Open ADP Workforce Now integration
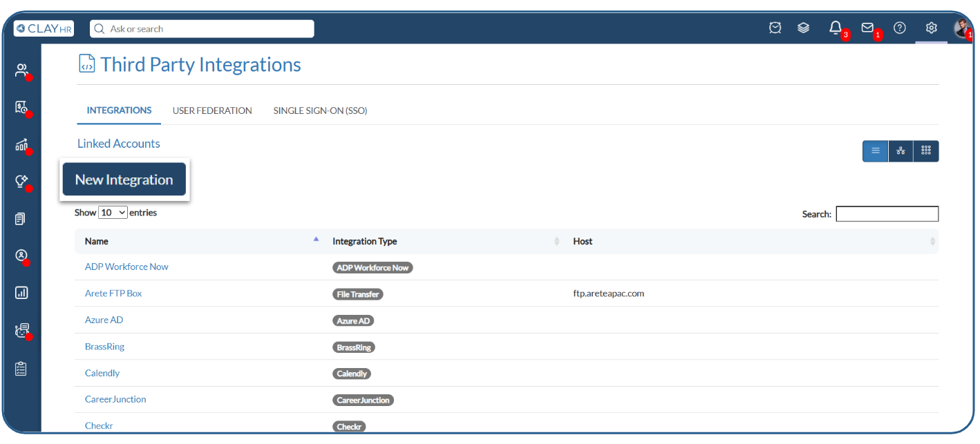Viewport: 980px width, 444px height. coord(126,267)
